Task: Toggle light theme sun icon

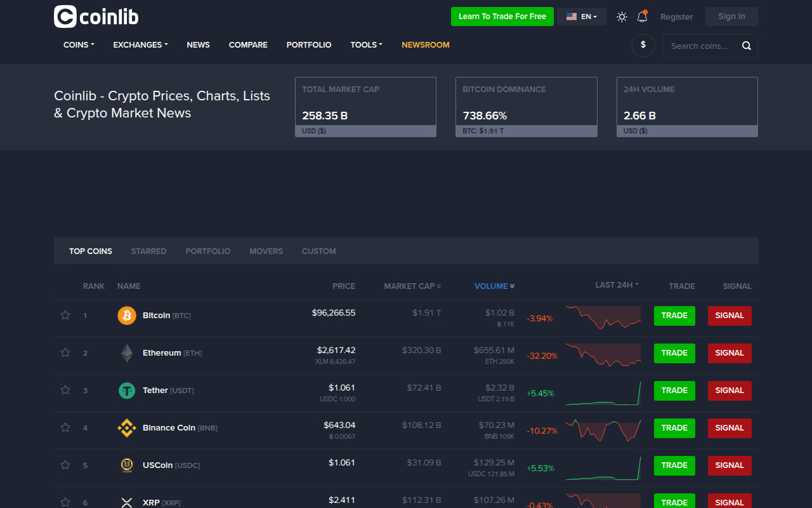Action: click(x=622, y=17)
